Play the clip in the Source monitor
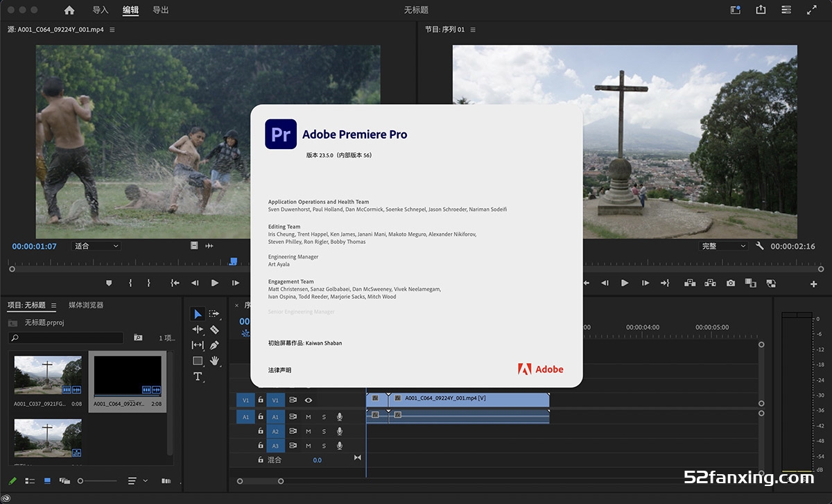Image resolution: width=832 pixels, height=504 pixels. [215, 283]
